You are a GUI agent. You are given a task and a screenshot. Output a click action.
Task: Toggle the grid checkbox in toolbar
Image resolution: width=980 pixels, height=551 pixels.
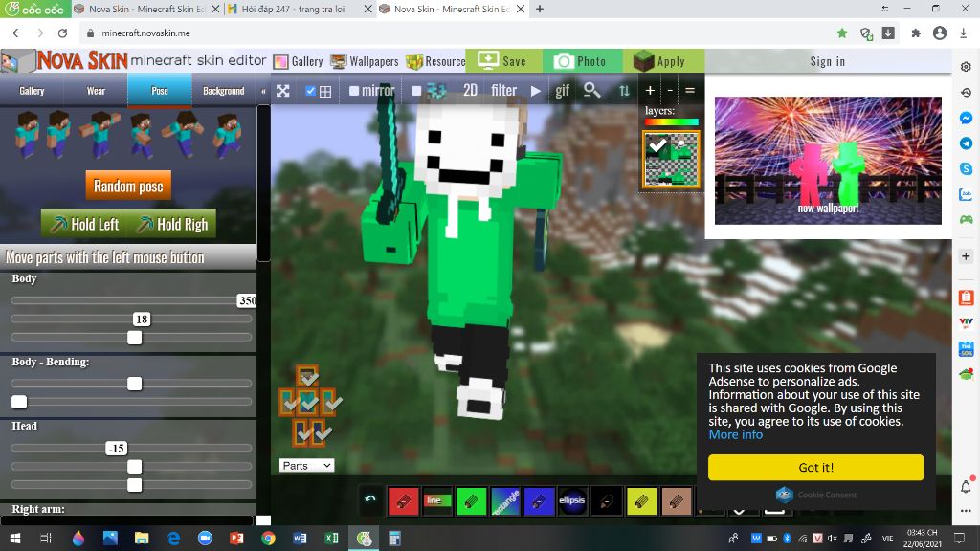[311, 91]
